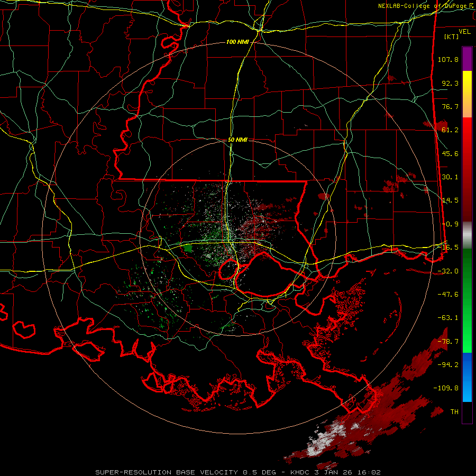Click the -109.8 velocity scale value
The image size is (476, 476).
coord(446,388)
